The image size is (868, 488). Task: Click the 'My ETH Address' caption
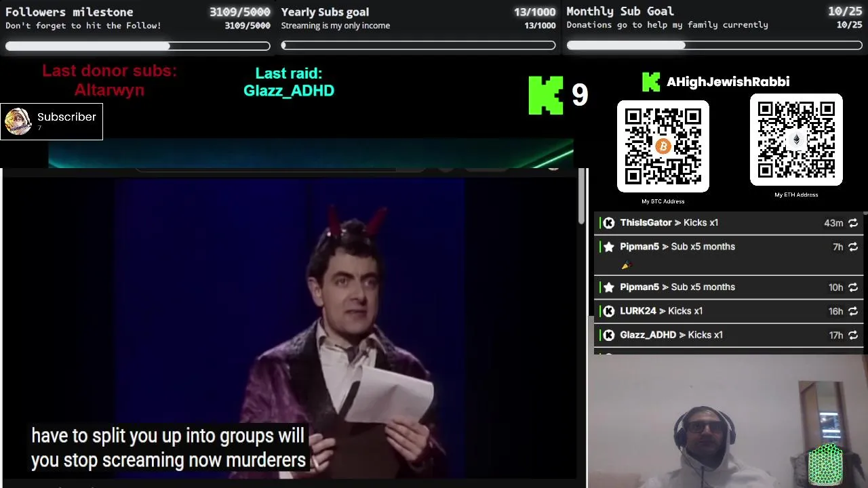796,195
